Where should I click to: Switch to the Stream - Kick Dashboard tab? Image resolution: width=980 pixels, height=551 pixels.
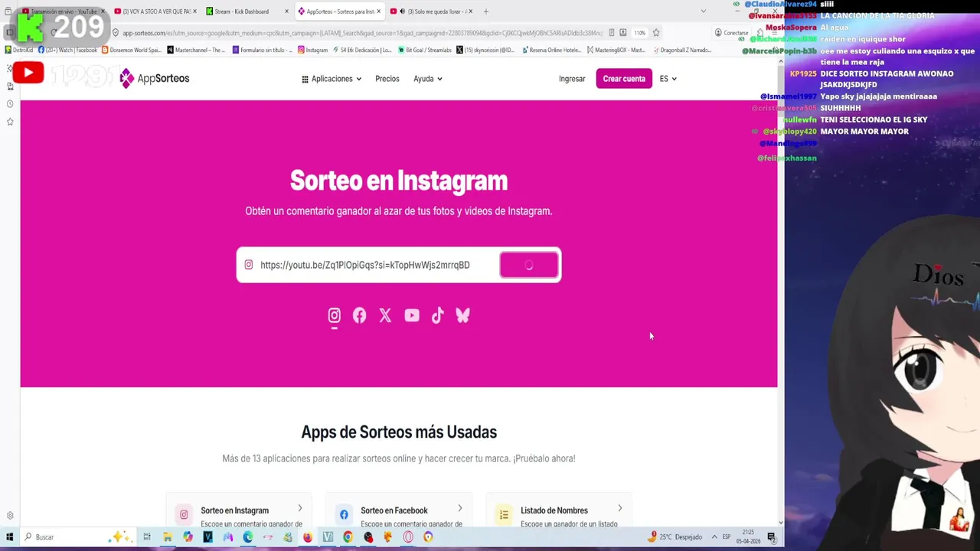click(x=247, y=11)
